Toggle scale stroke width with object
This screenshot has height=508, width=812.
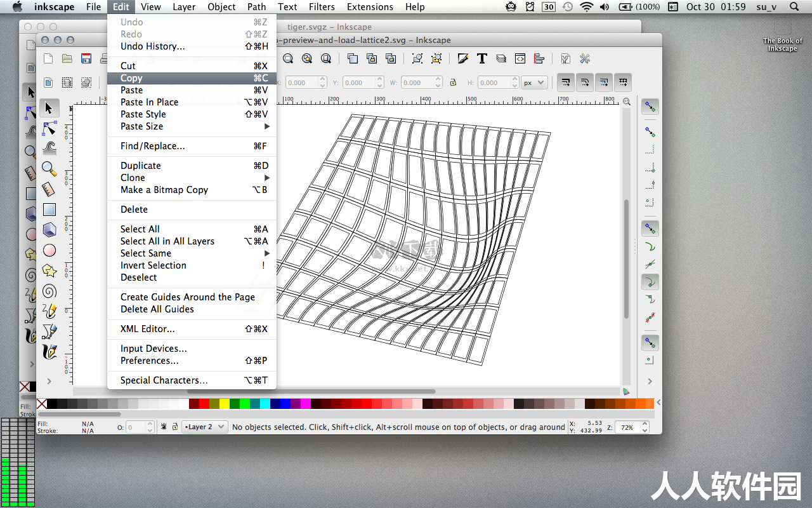[x=566, y=83]
